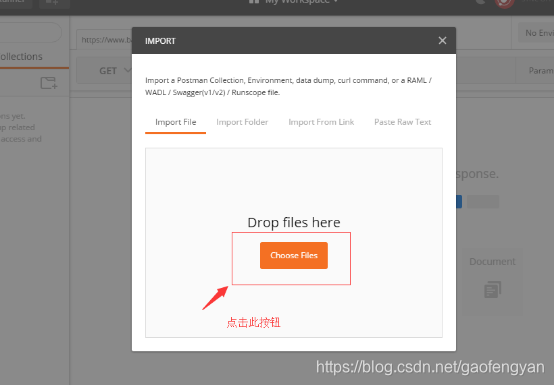
Task: Open the GET method dropdown
Action: (x=114, y=71)
